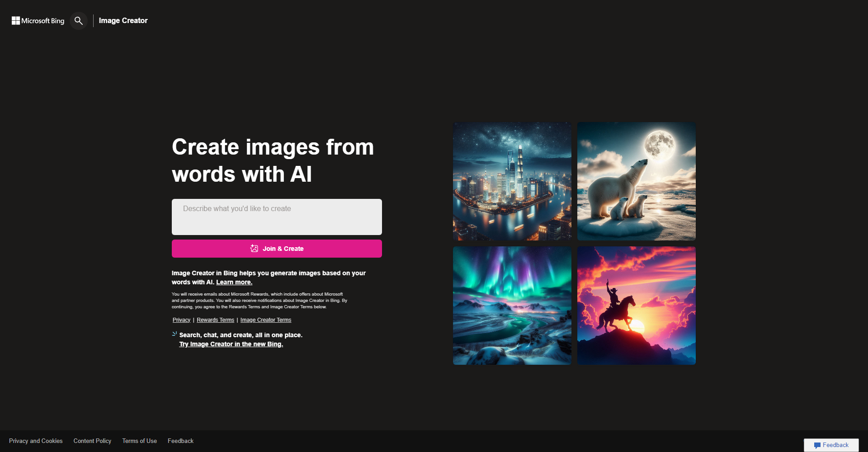Click the sparkle icon on Join & Create
The image size is (868, 452).
pos(254,248)
